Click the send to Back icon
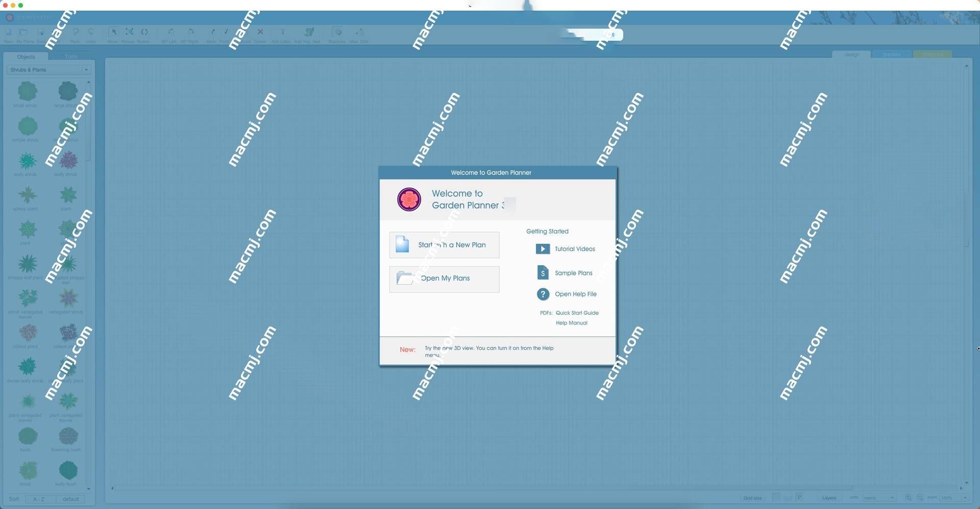The image size is (980, 509). tap(212, 32)
